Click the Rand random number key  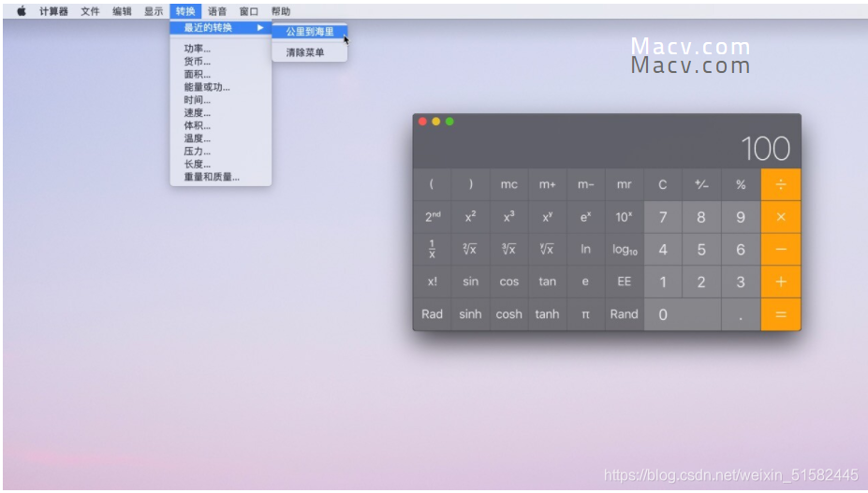[x=625, y=314]
